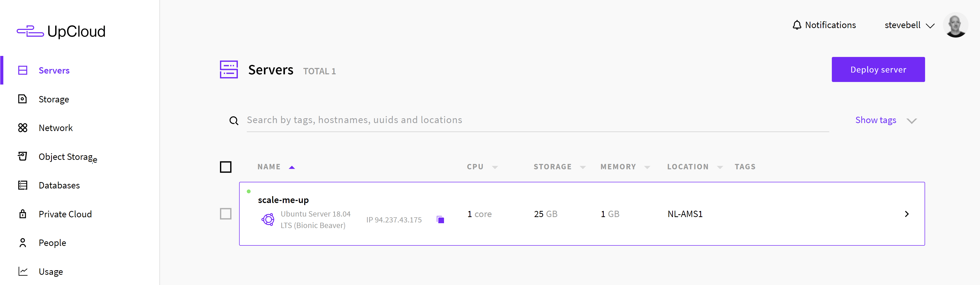Click the UpCloud logo
This screenshot has height=285, width=980.
[x=61, y=31]
